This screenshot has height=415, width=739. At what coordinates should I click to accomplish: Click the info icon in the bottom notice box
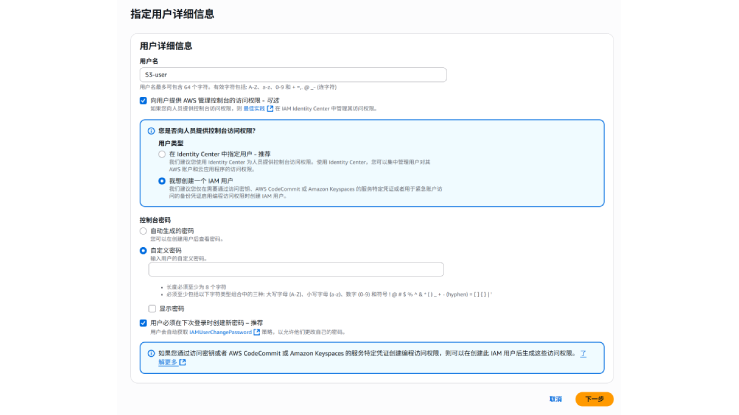(150, 353)
